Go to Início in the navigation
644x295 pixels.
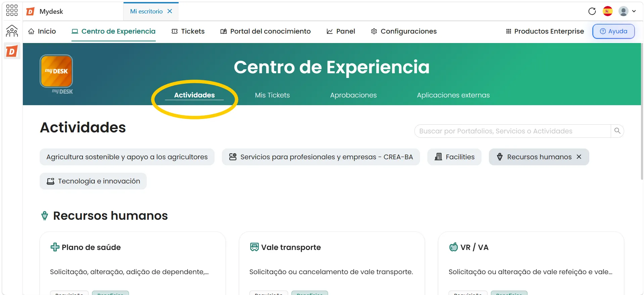pos(42,31)
